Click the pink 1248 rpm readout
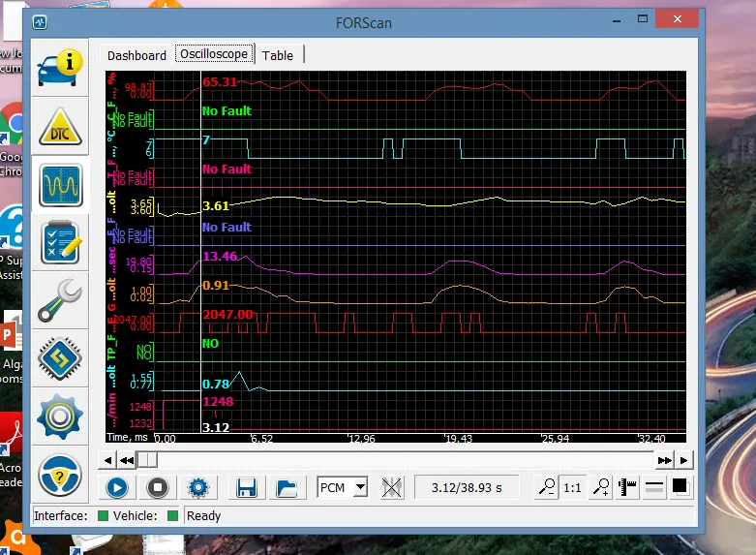 [x=218, y=402]
